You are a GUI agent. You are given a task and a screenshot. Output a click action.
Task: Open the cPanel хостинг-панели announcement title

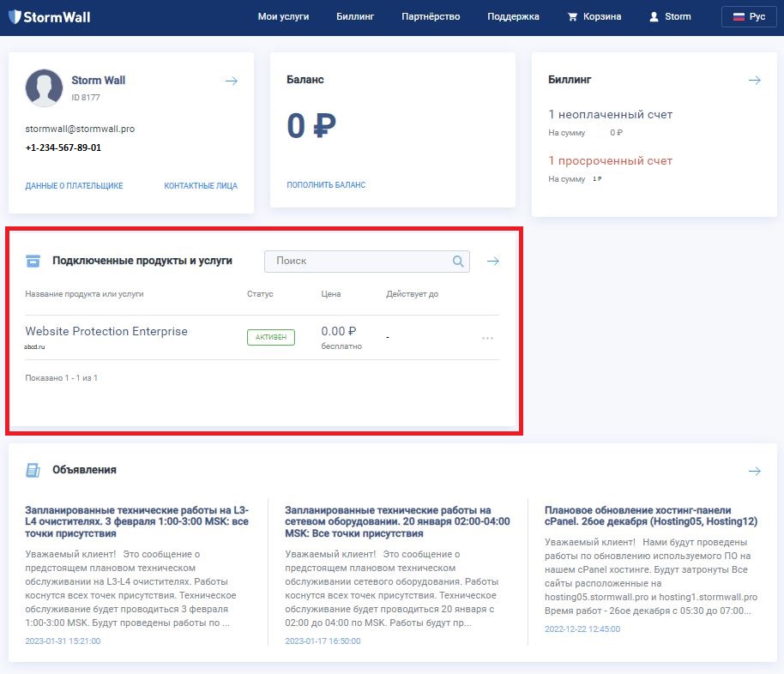coord(651,515)
